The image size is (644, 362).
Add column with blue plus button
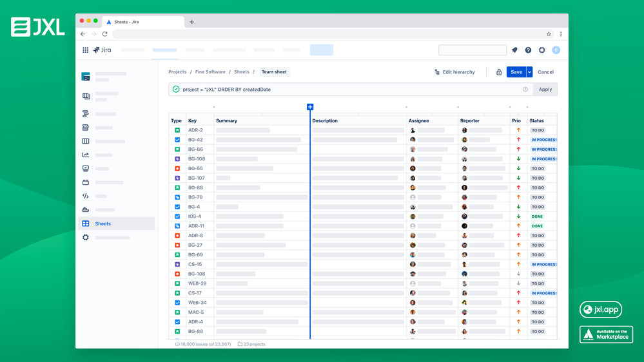click(x=310, y=107)
